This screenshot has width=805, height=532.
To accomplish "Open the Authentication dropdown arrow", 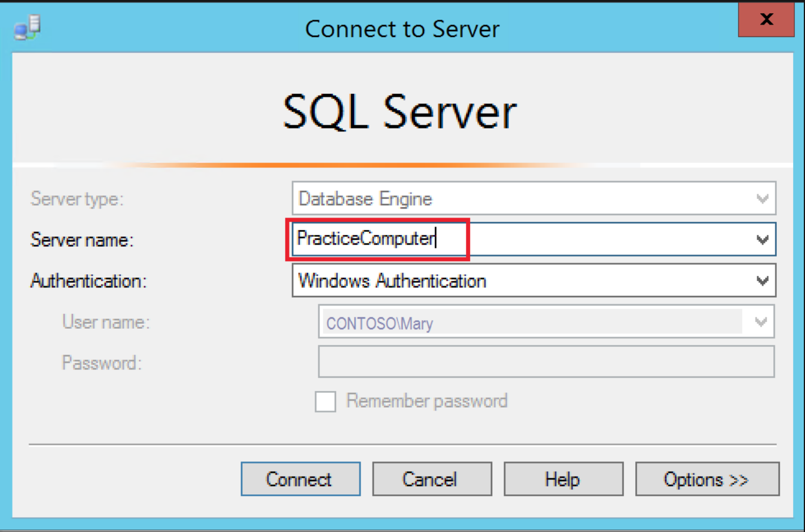I will [763, 280].
